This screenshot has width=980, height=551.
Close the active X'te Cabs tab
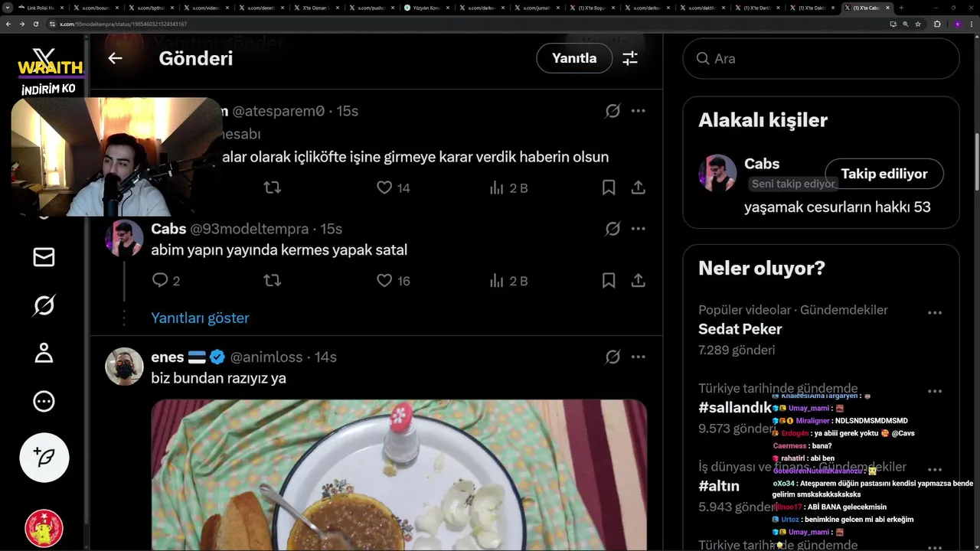887,8
